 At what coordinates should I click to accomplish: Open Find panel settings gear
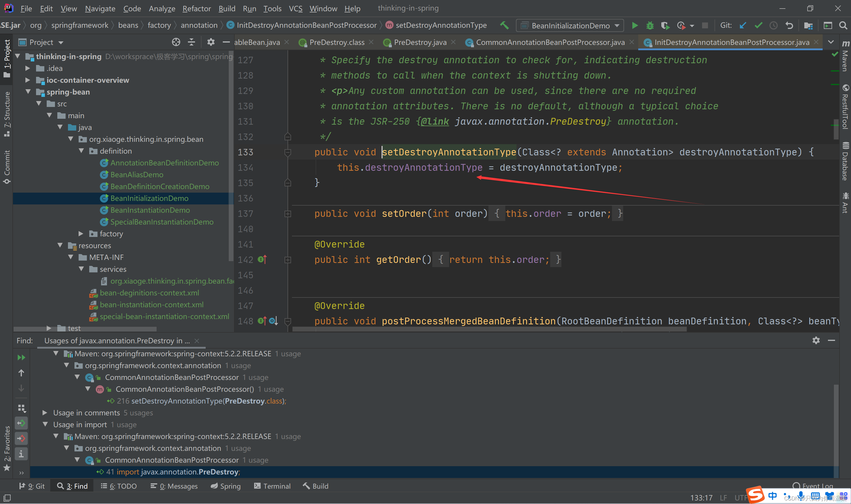816,340
